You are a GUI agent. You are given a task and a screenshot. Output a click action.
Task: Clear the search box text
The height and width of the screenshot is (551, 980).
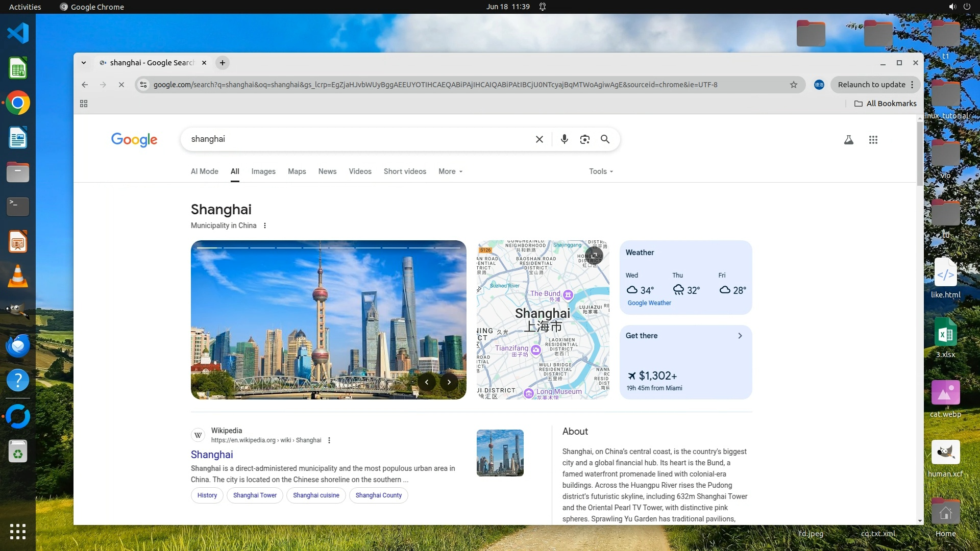click(539, 139)
